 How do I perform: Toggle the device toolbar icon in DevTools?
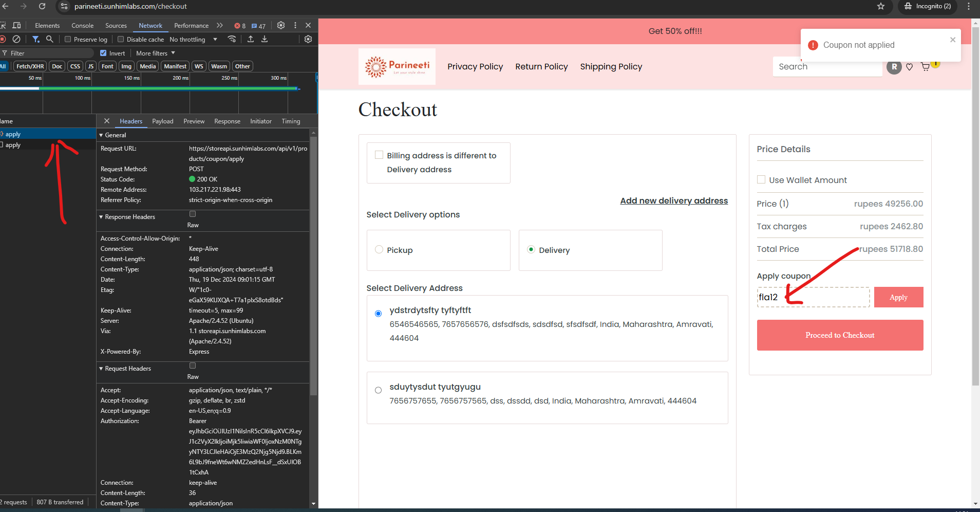click(x=16, y=25)
